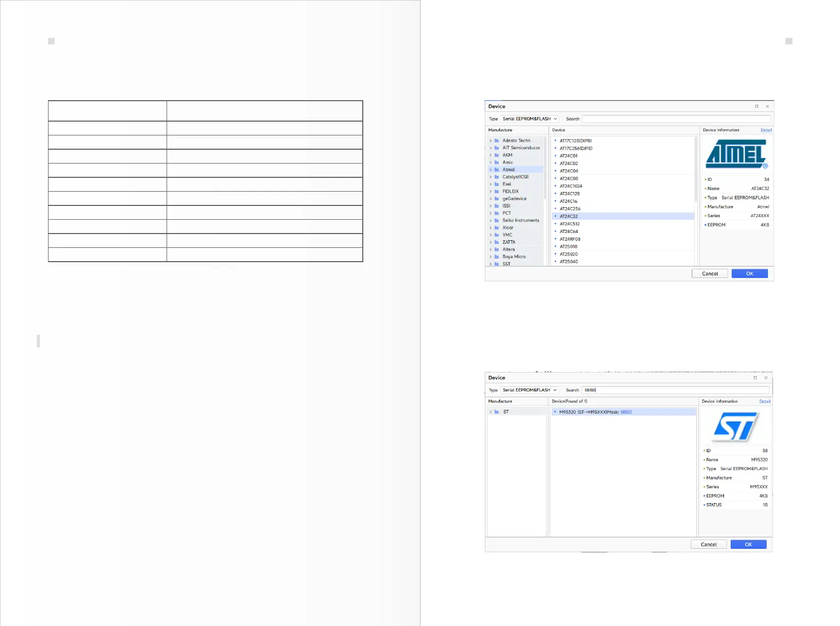Close the ST Device dialog window

point(766,378)
